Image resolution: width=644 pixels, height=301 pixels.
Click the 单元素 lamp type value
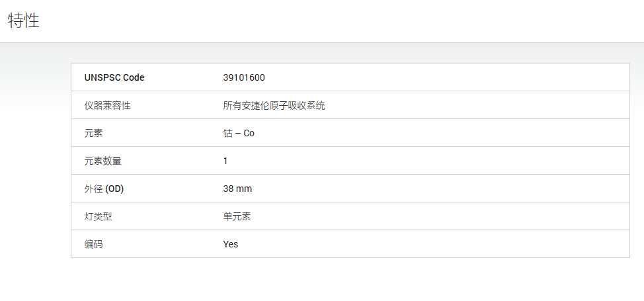click(237, 216)
